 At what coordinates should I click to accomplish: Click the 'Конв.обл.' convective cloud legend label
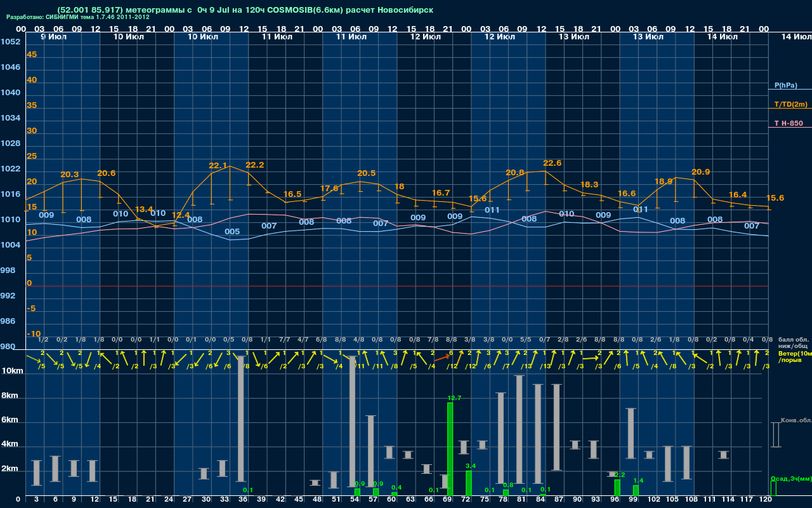(796, 420)
